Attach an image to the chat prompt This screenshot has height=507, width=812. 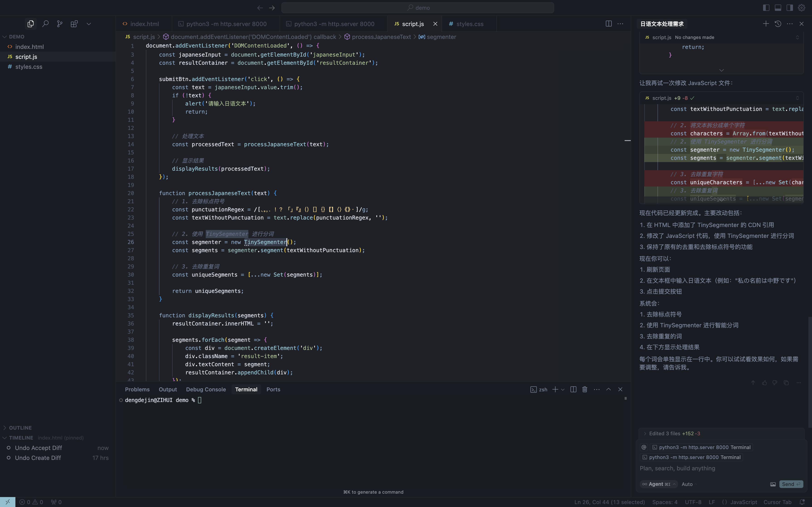[x=773, y=484]
